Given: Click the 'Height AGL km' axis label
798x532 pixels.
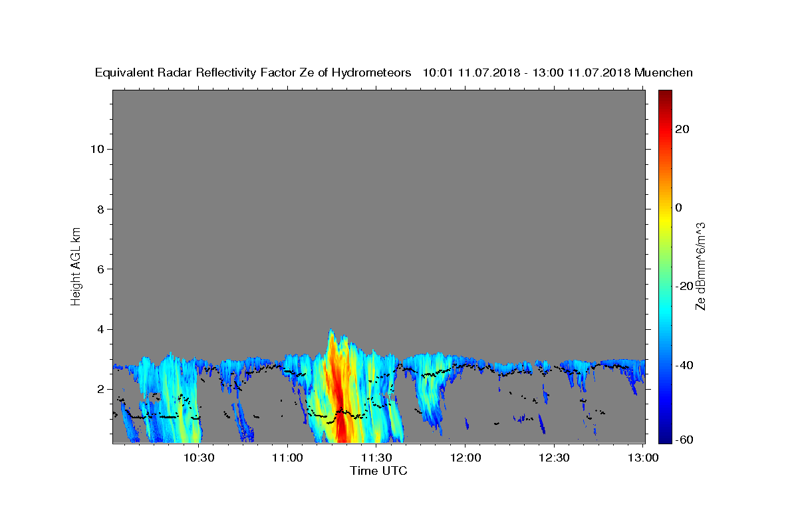Looking at the screenshot, I should tap(76, 265).
